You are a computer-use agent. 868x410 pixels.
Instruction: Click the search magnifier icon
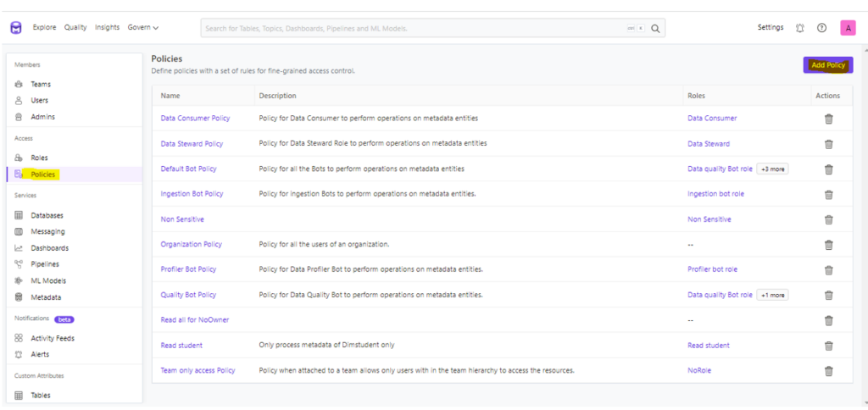pyautogui.click(x=656, y=28)
